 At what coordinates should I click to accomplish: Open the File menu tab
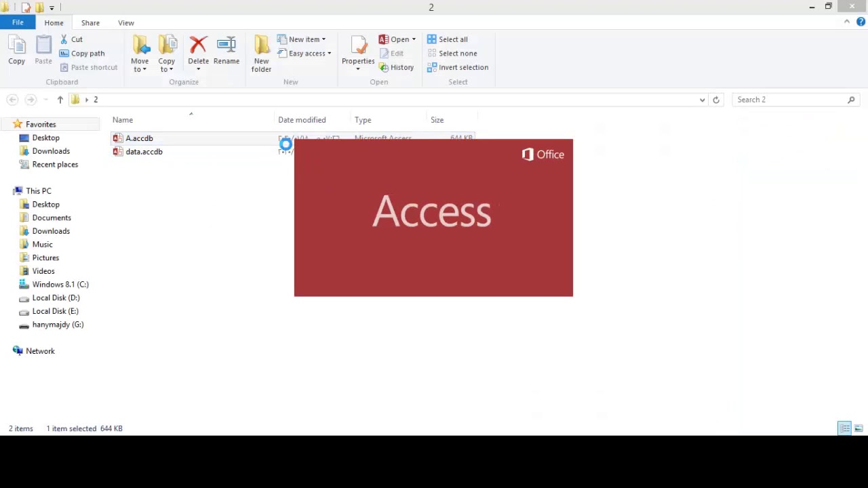(x=18, y=22)
